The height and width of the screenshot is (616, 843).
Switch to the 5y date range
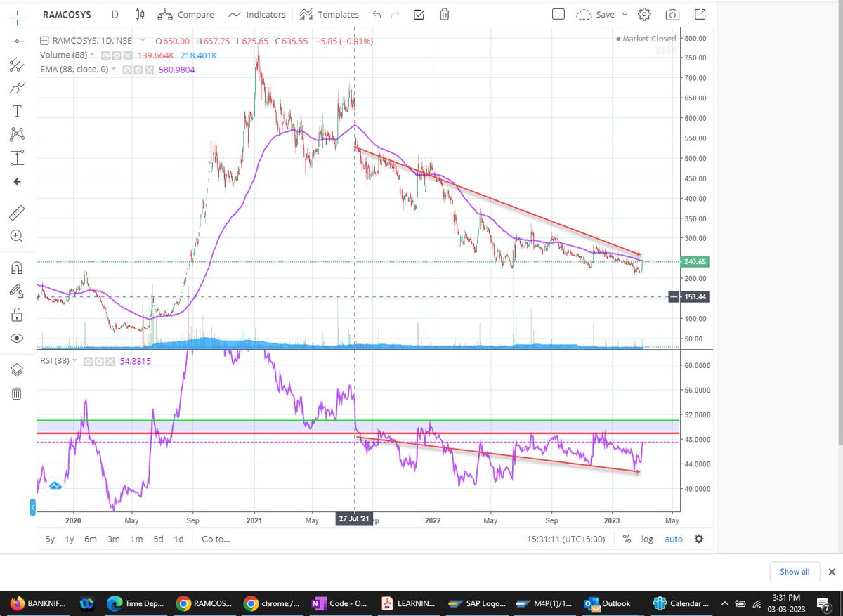50,539
